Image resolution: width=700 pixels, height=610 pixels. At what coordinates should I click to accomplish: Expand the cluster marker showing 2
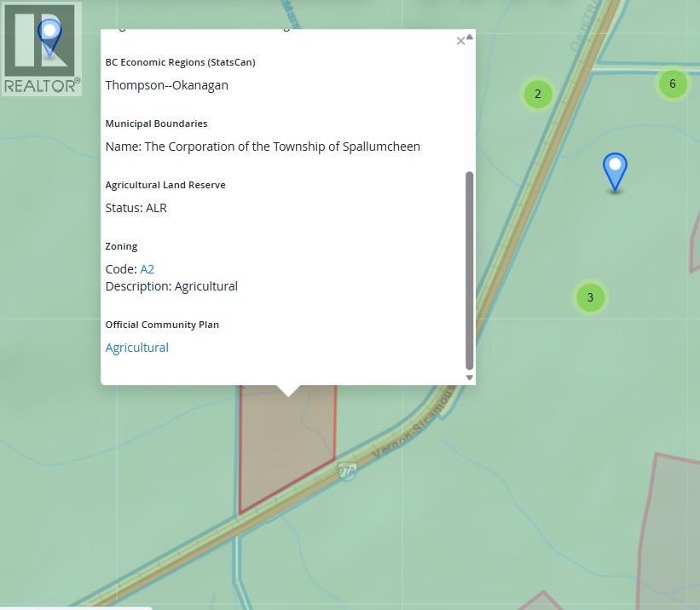pyautogui.click(x=537, y=94)
